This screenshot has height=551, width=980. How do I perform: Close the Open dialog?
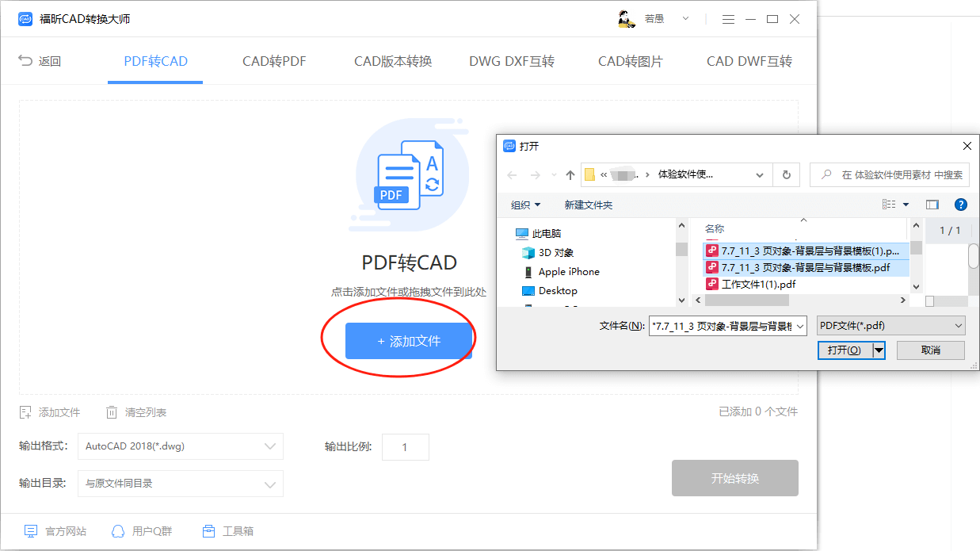(967, 146)
